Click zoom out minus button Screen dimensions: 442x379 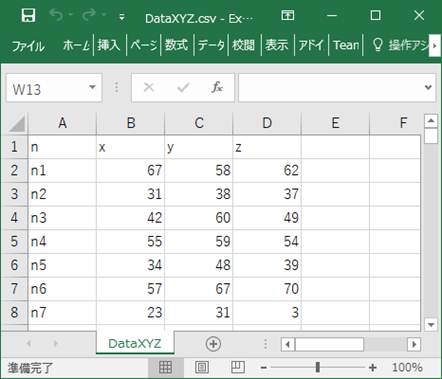tap(264, 368)
